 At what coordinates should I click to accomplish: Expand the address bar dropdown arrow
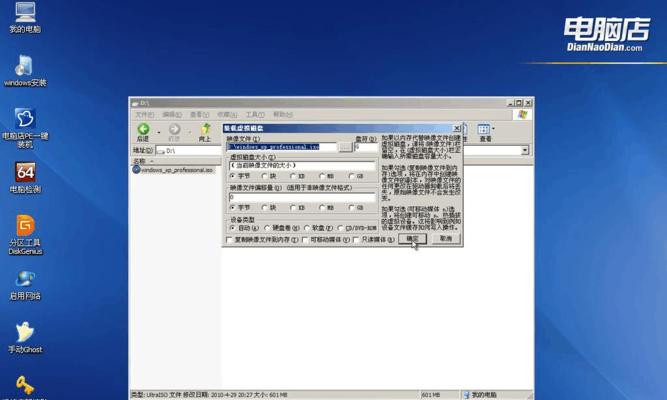point(525,150)
